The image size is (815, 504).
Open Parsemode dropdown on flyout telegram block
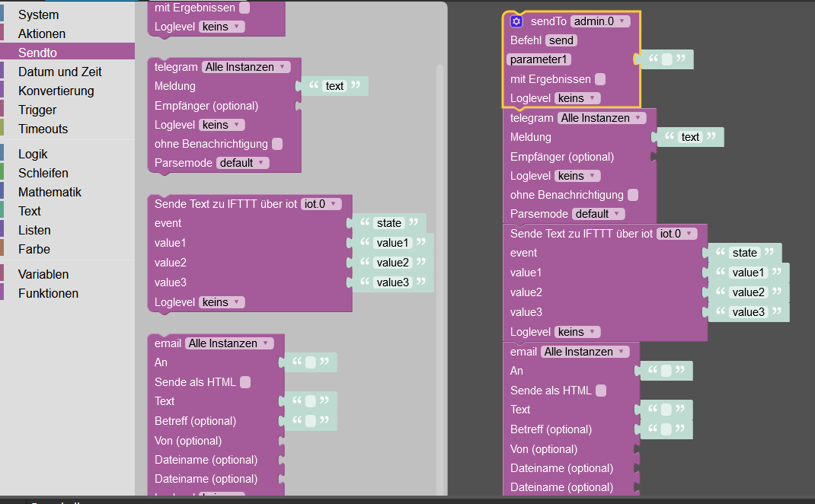(243, 163)
